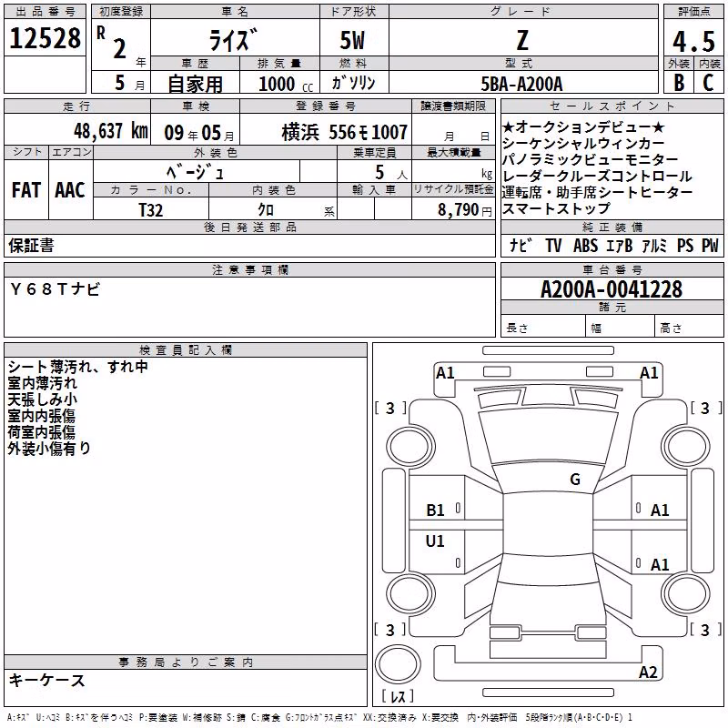Click the note Y68Tナビ
This screenshot has height=728, width=728.
coord(55,289)
